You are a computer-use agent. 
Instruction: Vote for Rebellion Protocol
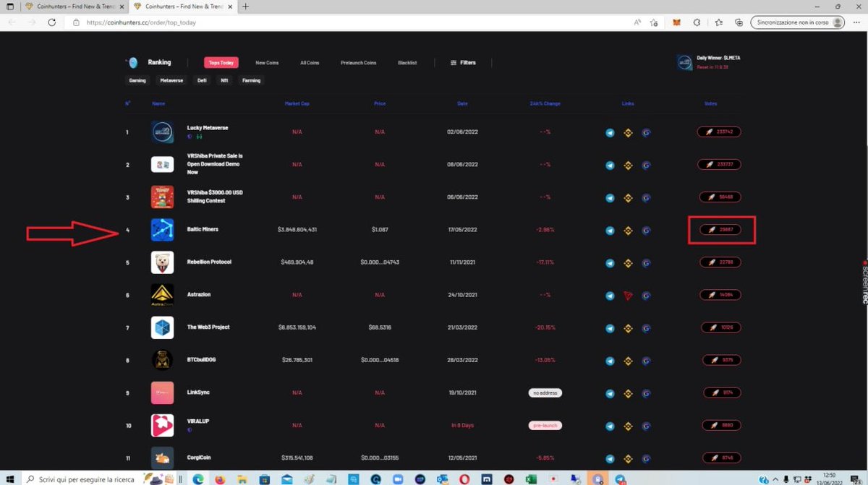719,262
